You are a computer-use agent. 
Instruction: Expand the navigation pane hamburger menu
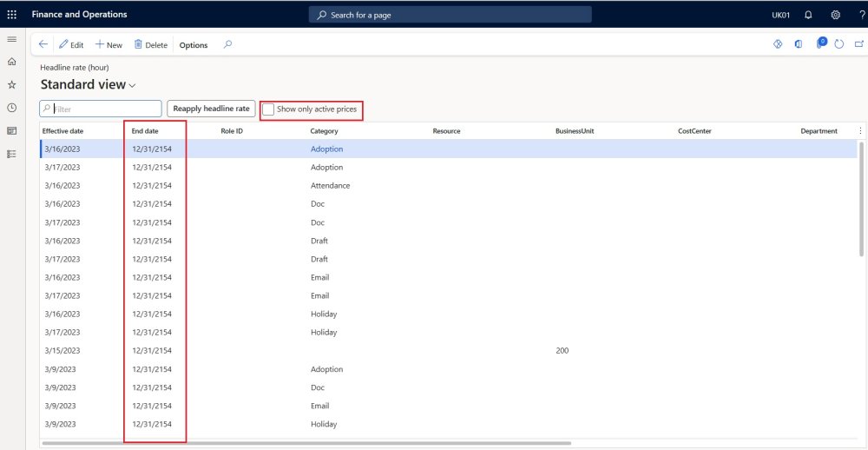pyautogui.click(x=11, y=39)
